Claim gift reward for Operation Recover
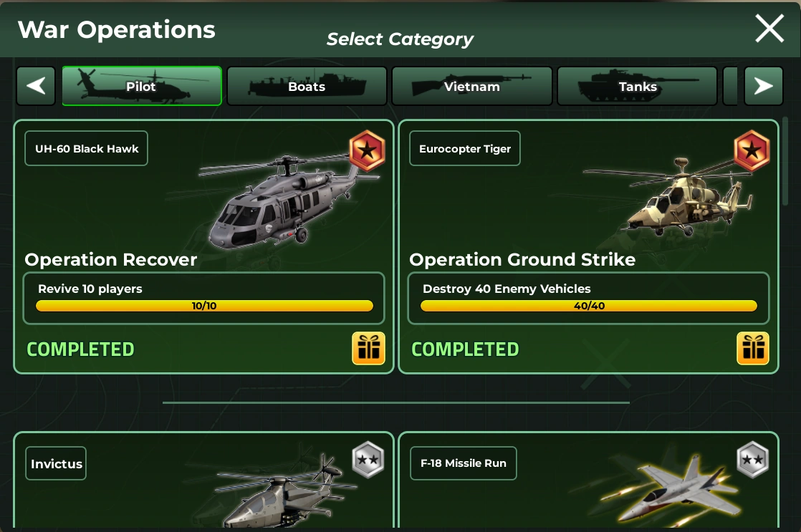The width and height of the screenshot is (801, 532). [x=368, y=349]
